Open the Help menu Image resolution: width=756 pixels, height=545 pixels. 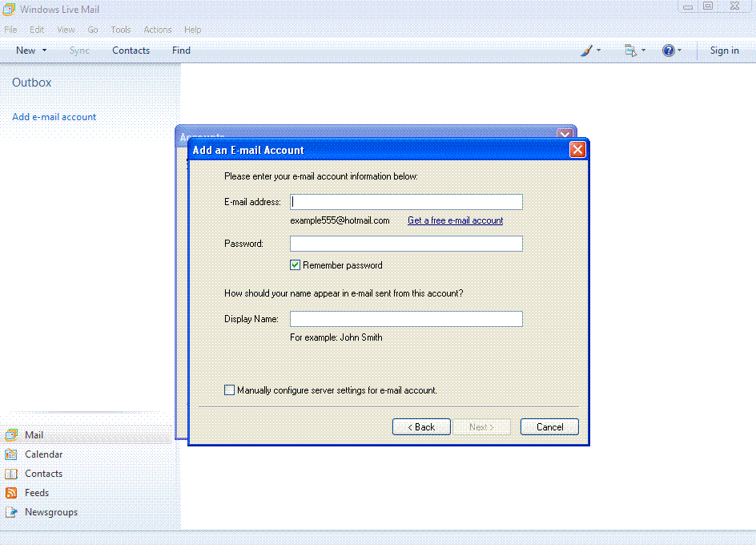click(193, 30)
